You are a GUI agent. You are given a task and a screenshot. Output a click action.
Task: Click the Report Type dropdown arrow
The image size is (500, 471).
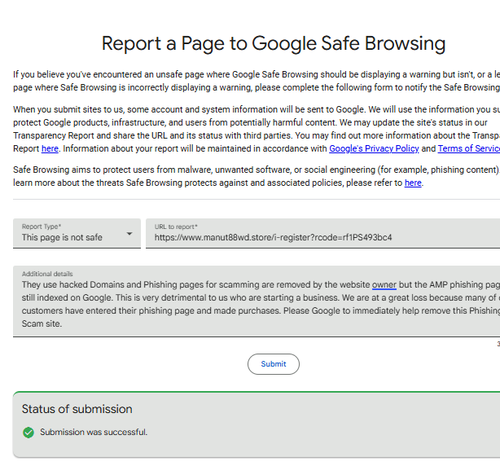click(x=129, y=234)
